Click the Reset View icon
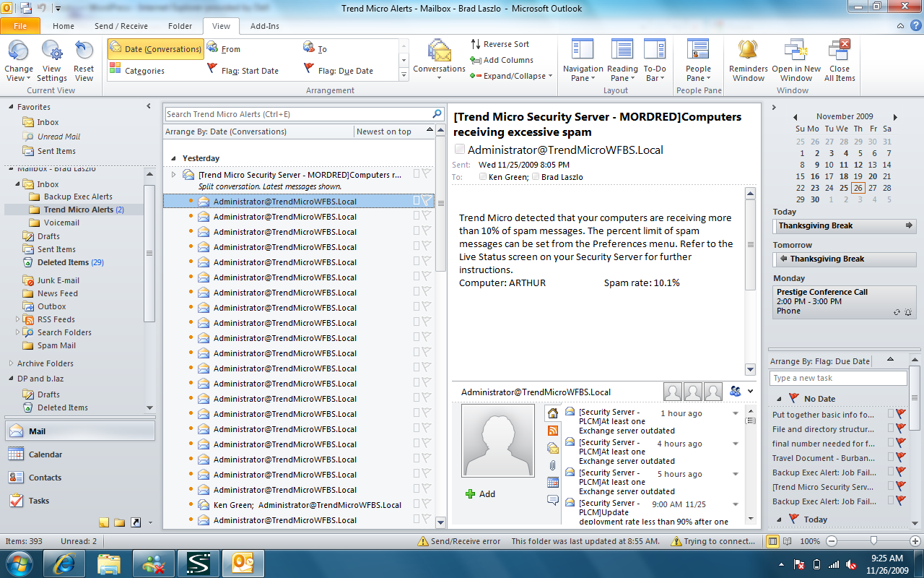This screenshot has height=578, width=924. (84, 52)
